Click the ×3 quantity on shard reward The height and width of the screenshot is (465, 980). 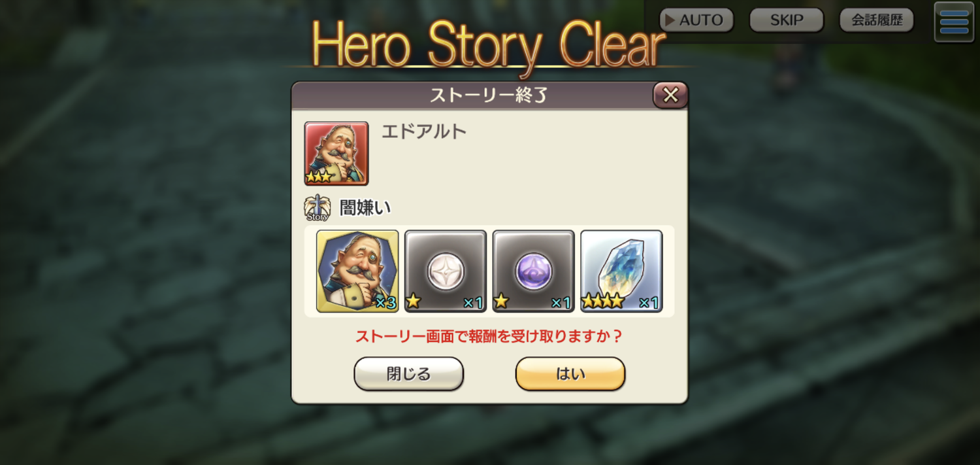385,302
